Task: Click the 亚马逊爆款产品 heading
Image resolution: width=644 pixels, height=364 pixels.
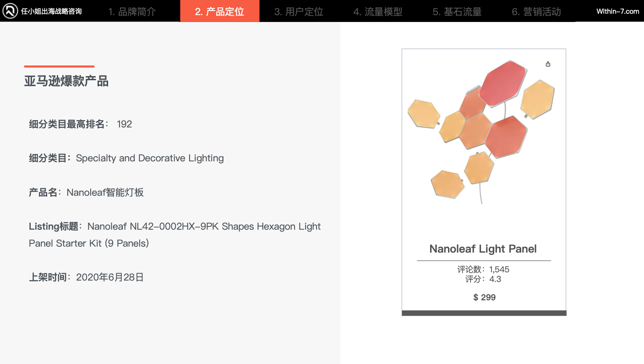Action: pyautogui.click(x=66, y=82)
